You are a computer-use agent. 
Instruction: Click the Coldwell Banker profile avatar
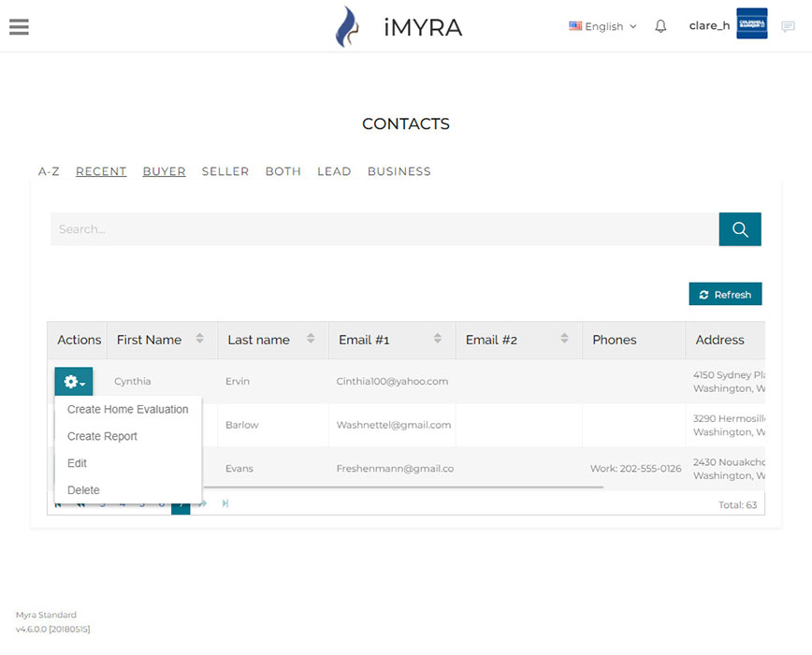coord(751,23)
